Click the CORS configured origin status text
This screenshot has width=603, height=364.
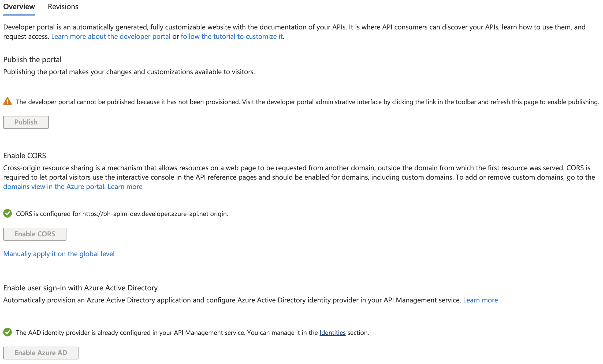[x=122, y=214]
